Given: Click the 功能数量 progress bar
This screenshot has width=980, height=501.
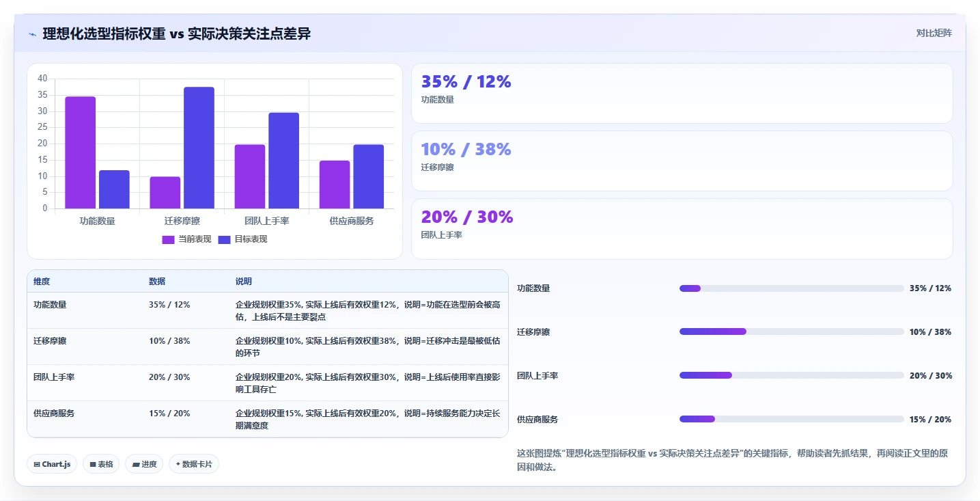Looking at the screenshot, I should pyautogui.click(x=792, y=288).
